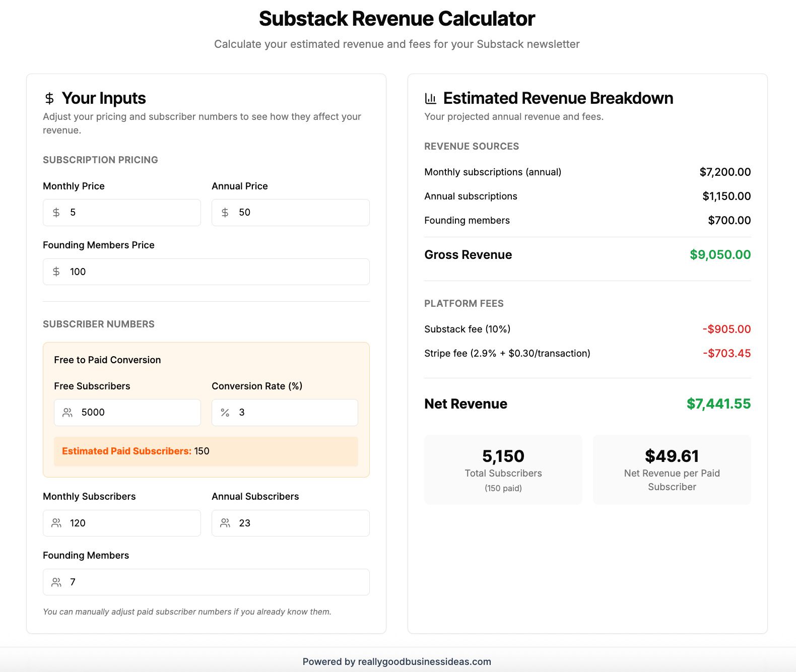
Task: Click the users icon in Founding Members field
Action: click(x=56, y=582)
